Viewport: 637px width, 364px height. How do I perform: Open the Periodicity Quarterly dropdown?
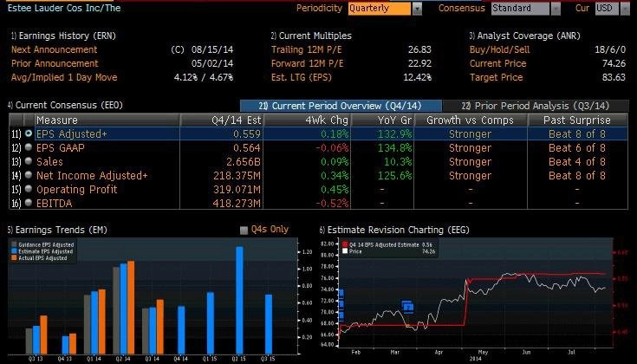[380, 9]
